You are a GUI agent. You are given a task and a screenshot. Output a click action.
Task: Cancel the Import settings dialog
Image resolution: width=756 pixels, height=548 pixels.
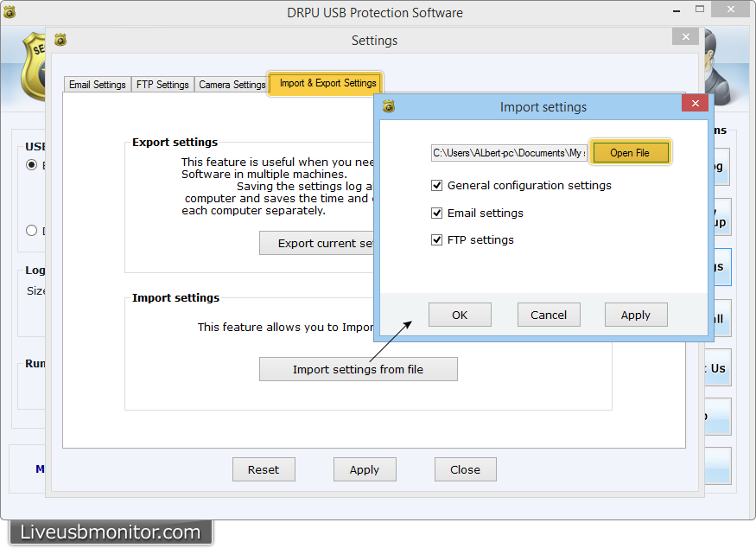(549, 315)
